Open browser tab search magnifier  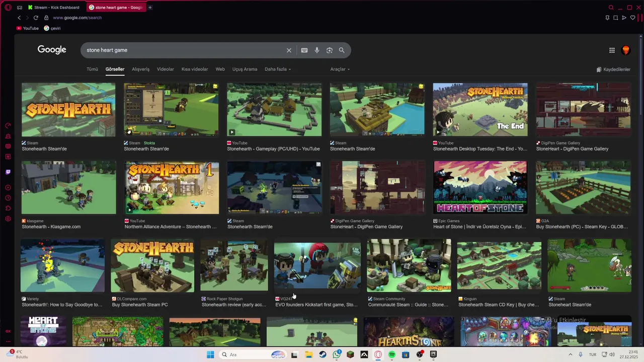[x=611, y=8]
